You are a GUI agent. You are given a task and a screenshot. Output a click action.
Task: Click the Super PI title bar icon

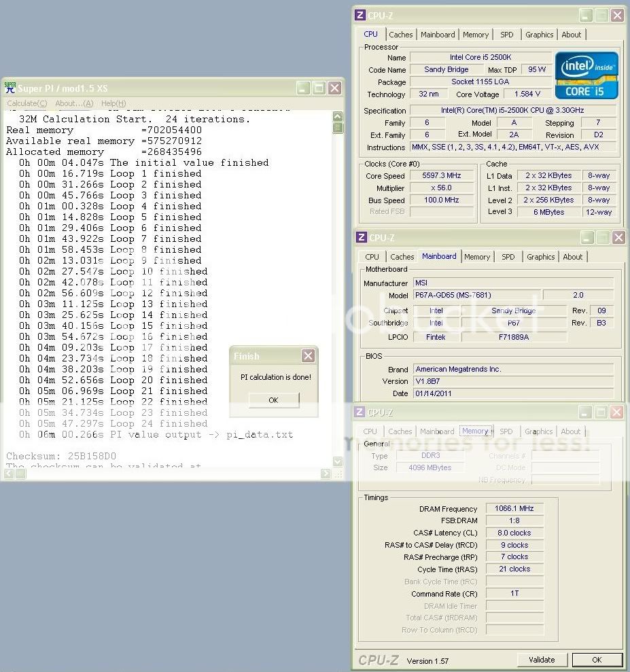click(x=10, y=88)
